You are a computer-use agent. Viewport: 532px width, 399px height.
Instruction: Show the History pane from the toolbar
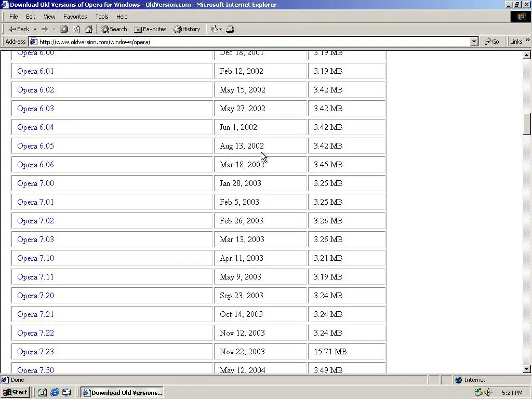[x=187, y=29]
